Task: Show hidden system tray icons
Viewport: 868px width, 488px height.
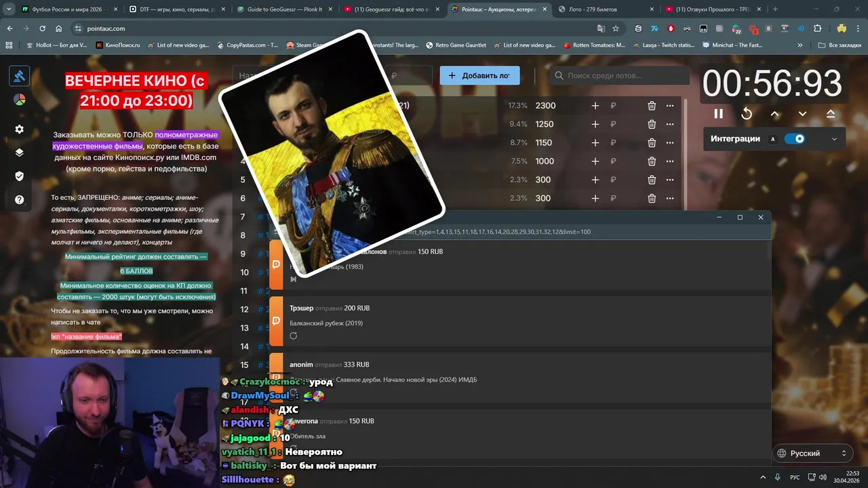Action: pos(763,477)
